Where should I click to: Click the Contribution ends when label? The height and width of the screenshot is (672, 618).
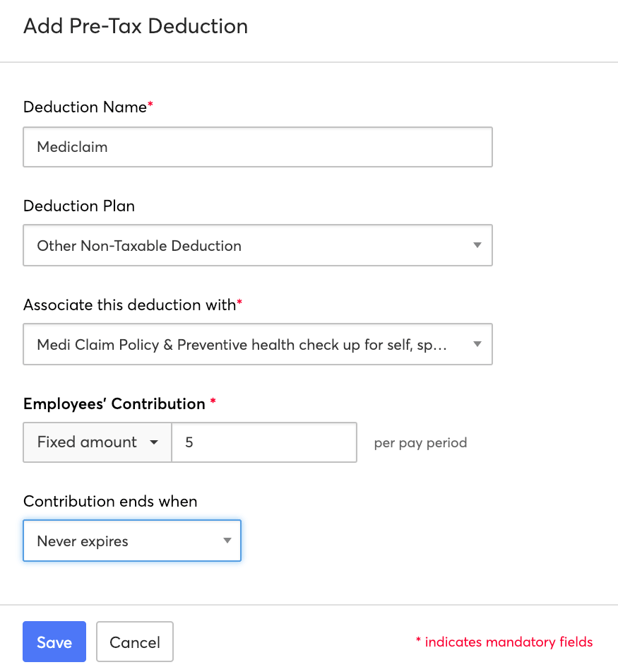[110, 502]
